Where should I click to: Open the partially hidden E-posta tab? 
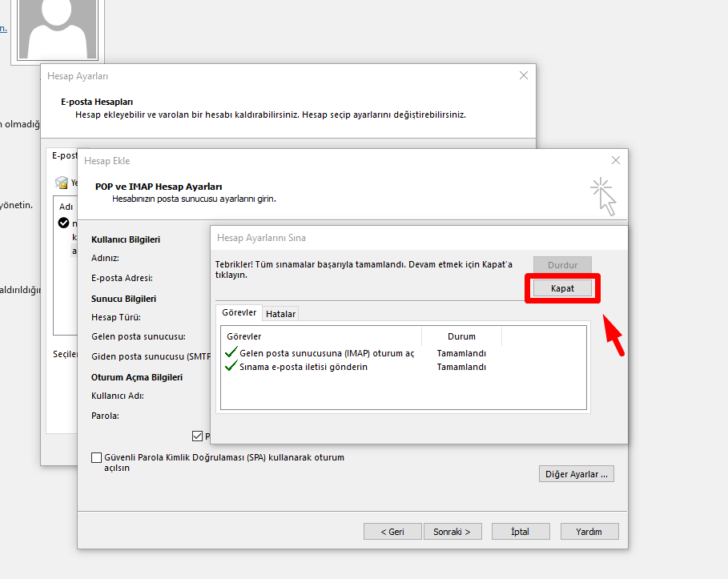[x=64, y=155]
